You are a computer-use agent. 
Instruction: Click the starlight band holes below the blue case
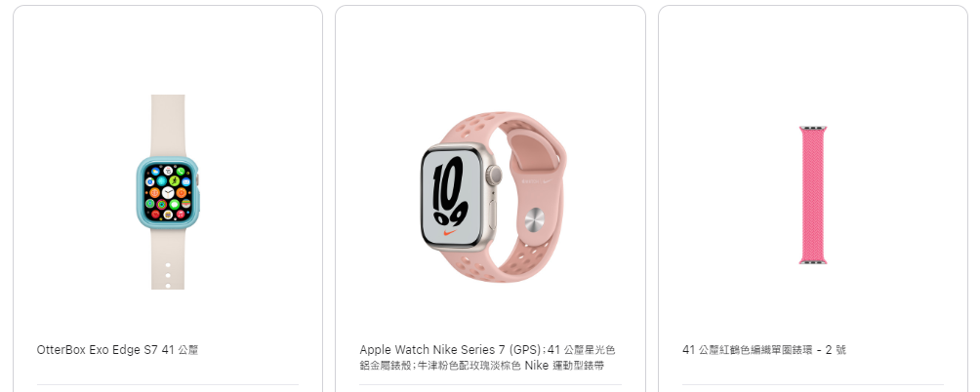168,275
